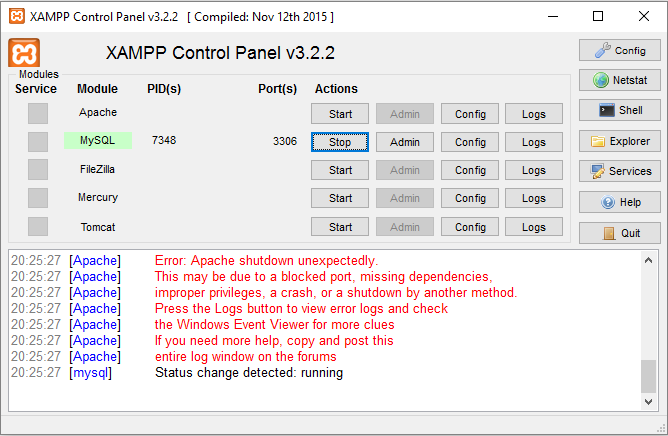Launch Shell with the terminal icon
The width and height of the screenshot is (668, 436).
click(x=619, y=110)
